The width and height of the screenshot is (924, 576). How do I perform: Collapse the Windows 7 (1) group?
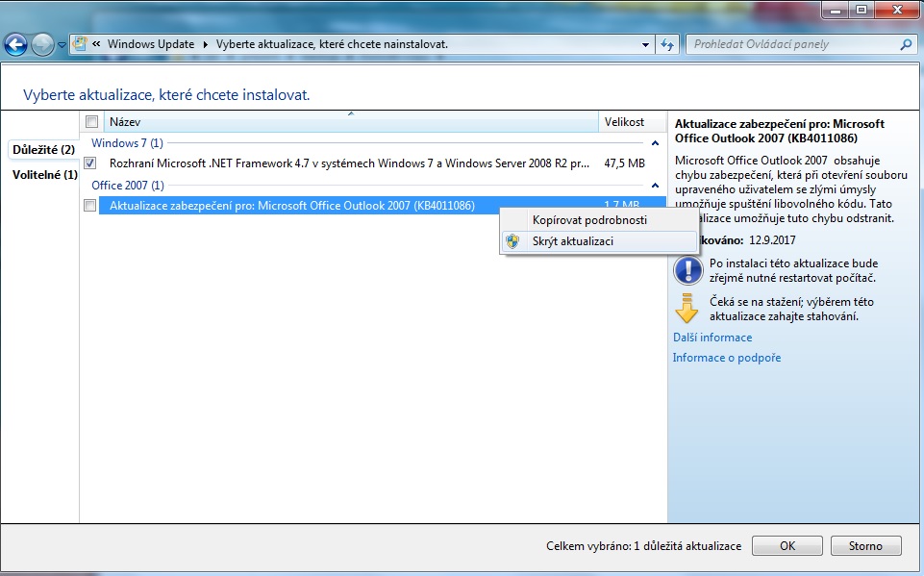655,143
